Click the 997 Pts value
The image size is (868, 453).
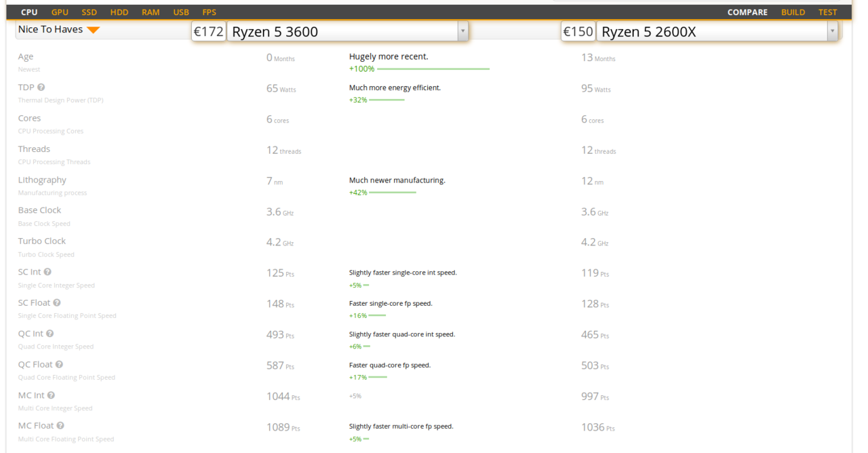[595, 397]
